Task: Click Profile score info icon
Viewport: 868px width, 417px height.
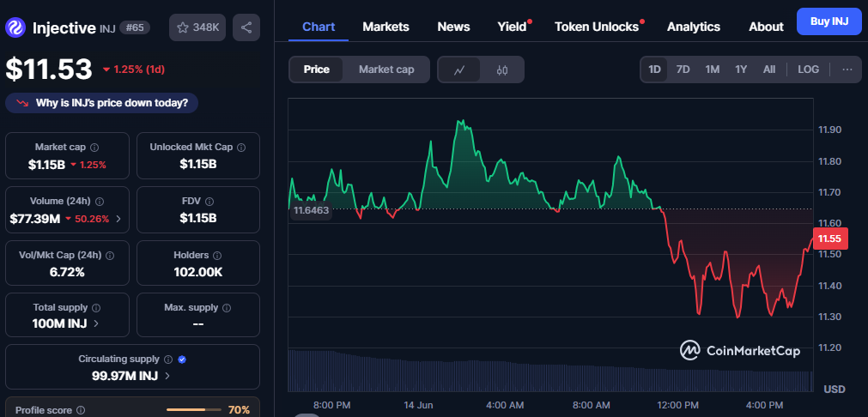Action: click(x=81, y=410)
